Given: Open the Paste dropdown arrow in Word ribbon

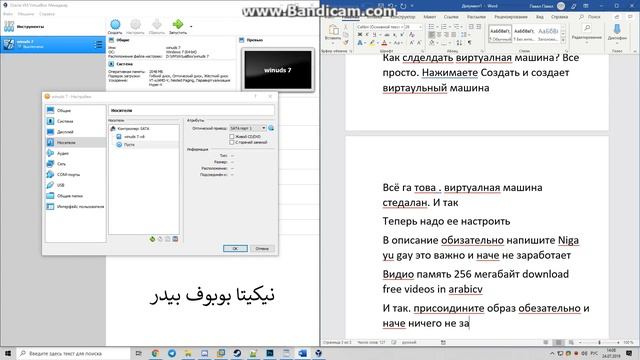Looking at the screenshot, I should [x=333, y=43].
